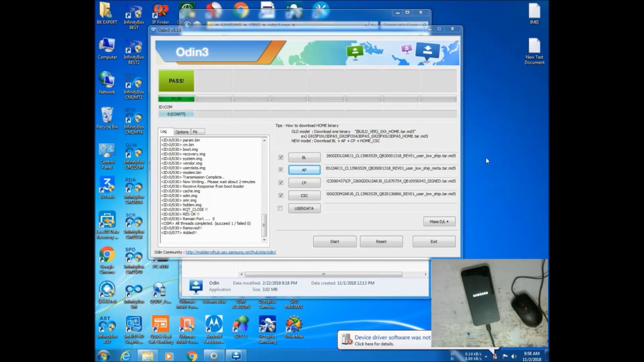Open the New Text Document file
644x362 pixels.
[534, 52]
